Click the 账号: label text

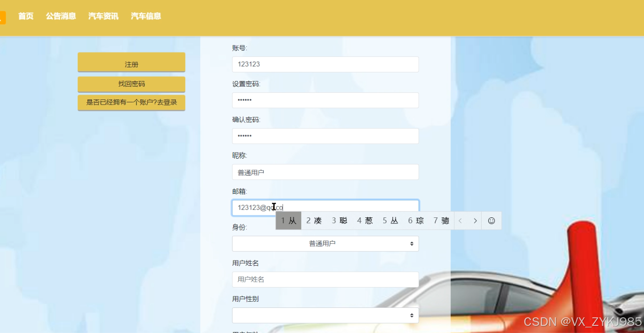click(x=240, y=48)
